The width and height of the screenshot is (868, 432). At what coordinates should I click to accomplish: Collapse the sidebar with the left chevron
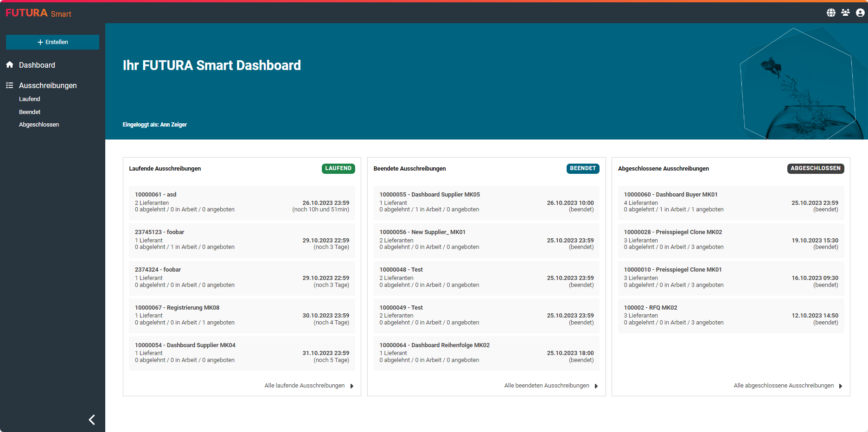click(x=92, y=419)
